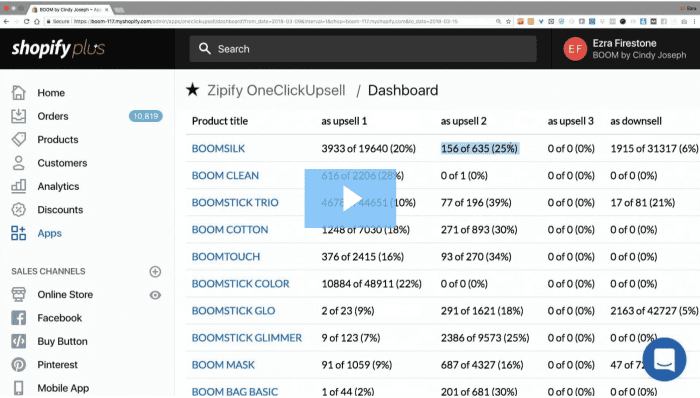Click the Online Store storefront icon
700x398 pixels.
19,294
